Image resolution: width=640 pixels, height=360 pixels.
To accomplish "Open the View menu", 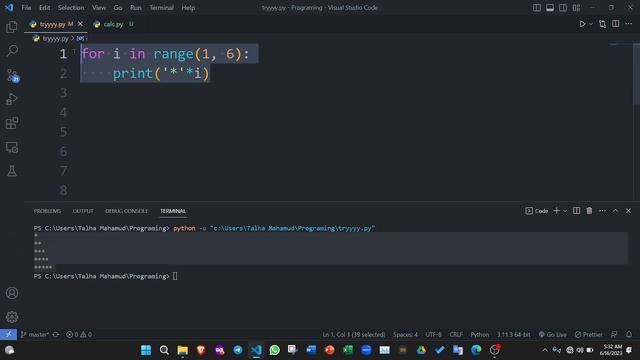I will 99,8.
